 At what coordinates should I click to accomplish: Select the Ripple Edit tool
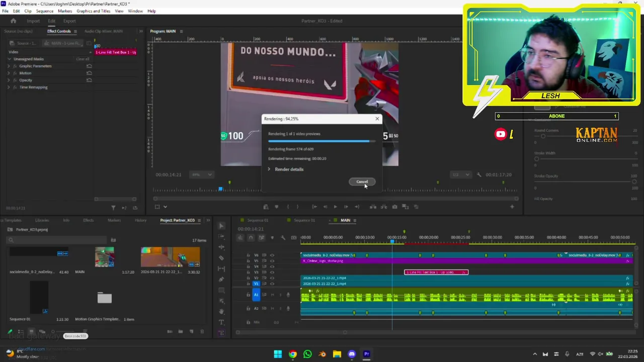pos(221,247)
